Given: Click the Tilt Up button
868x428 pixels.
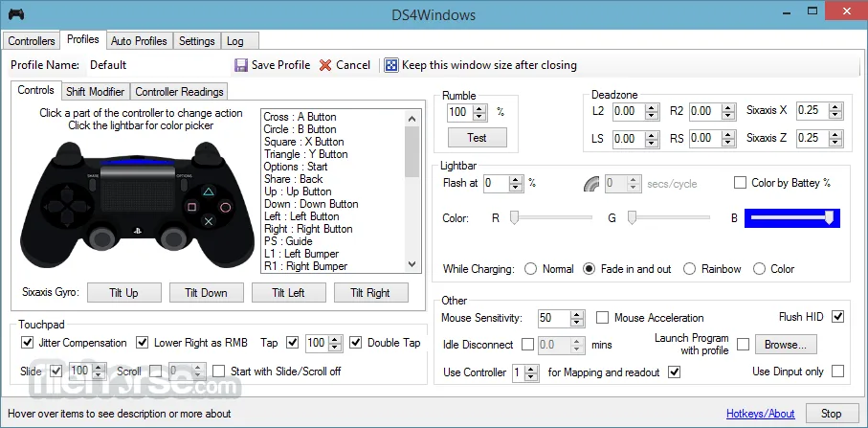Looking at the screenshot, I should point(124,293).
